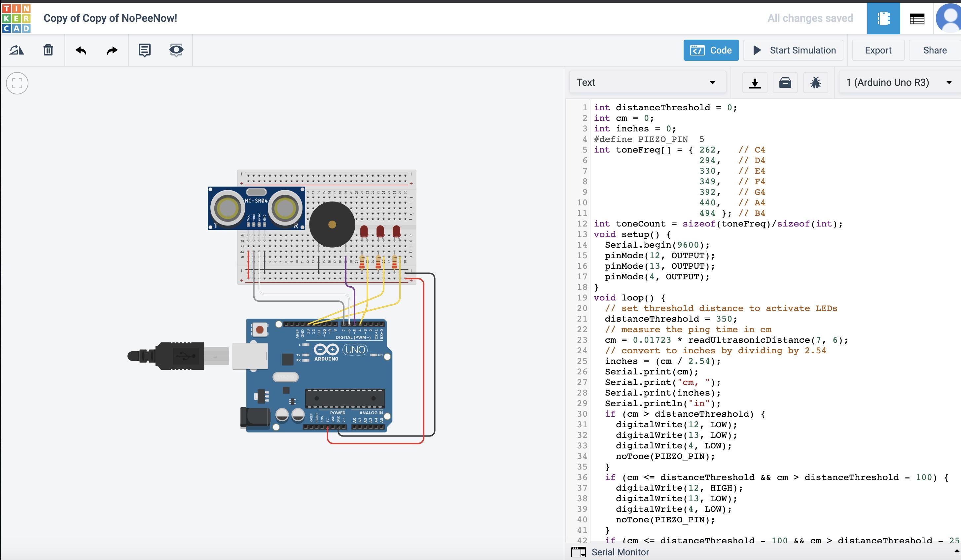Screen dimensions: 961x560
Task: Select the Redo icon
Action: (x=112, y=49)
